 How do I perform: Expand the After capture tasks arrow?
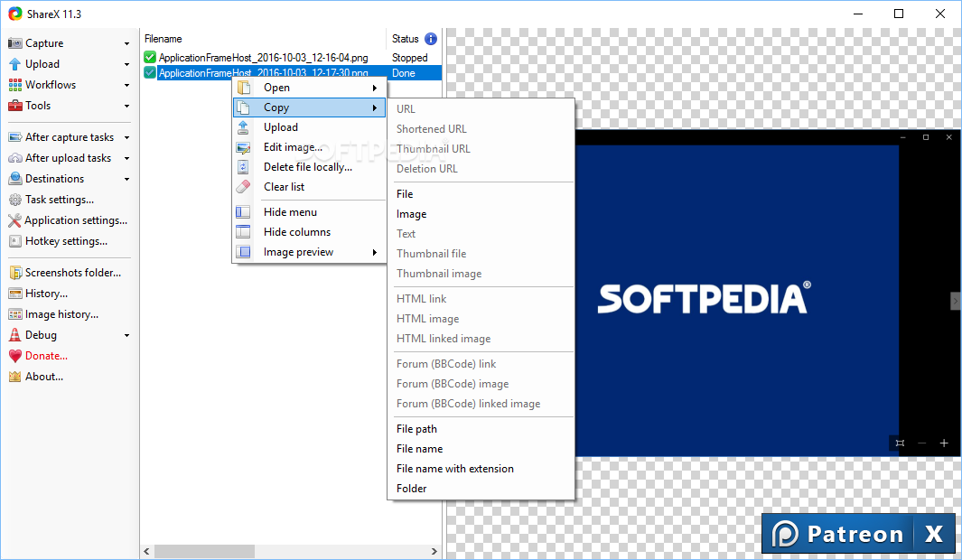(127, 138)
